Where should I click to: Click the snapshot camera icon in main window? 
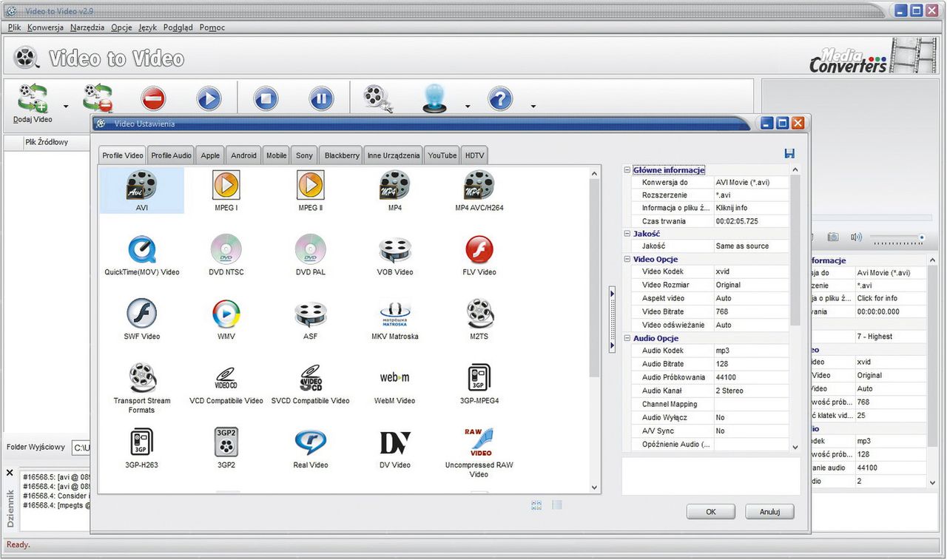point(833,237)
